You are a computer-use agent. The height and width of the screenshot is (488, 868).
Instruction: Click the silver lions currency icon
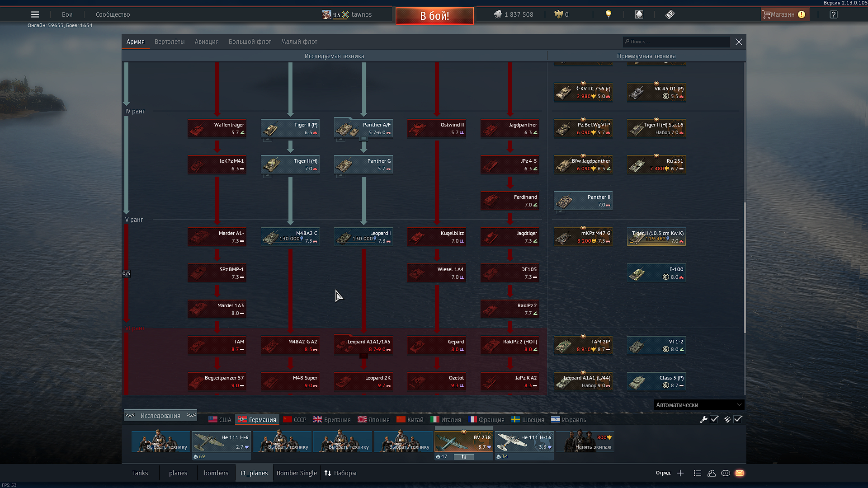point(498,14)
